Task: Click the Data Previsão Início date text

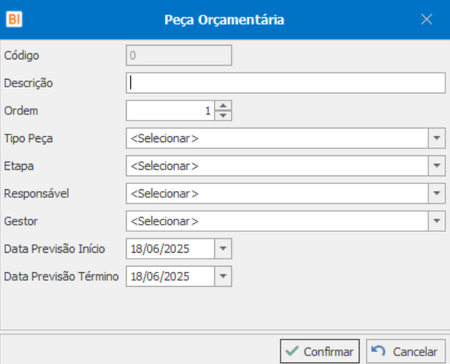Action: pyautogui.click(x=160, y=249)
